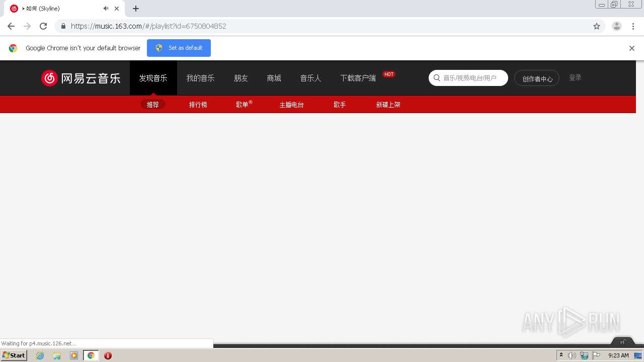View site security lock info
This screenshot has height=362, width=644.
tap(63, 26)
